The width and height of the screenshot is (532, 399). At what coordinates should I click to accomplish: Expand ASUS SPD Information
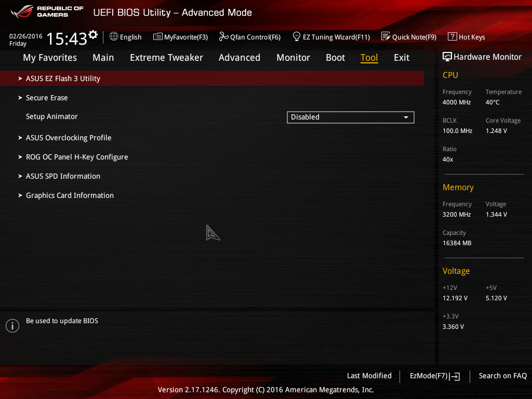pos(212,177)
